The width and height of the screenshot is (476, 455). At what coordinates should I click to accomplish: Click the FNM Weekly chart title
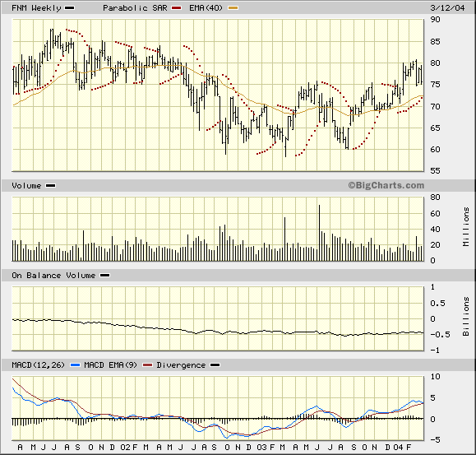click(36, 8)
